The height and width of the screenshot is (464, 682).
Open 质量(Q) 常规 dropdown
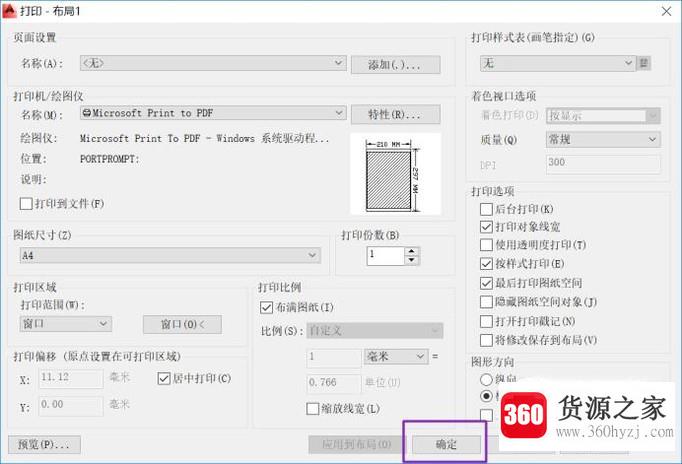[x=603, y=140]
